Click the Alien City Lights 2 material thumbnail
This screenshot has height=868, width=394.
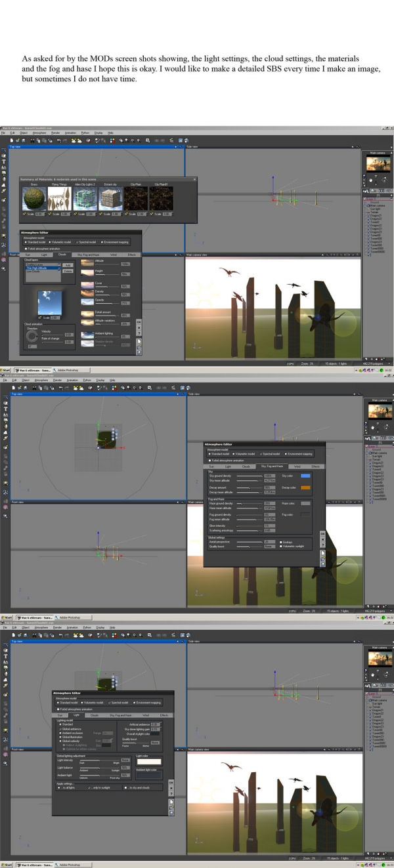85,198
